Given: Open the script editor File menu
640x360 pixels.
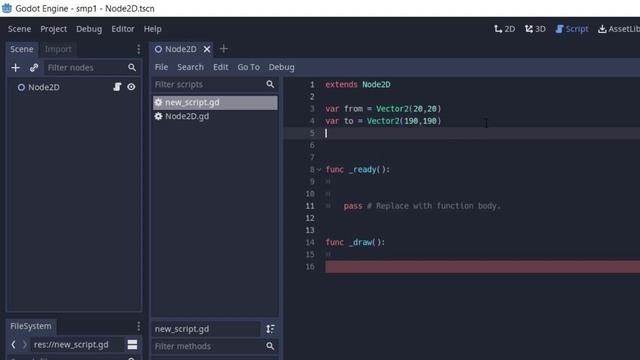Looking at the screenshot, I should click(161, 67).
